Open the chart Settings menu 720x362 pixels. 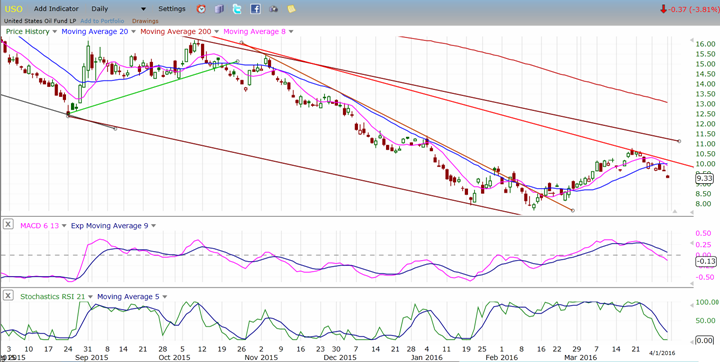click(x=172, y=9)
